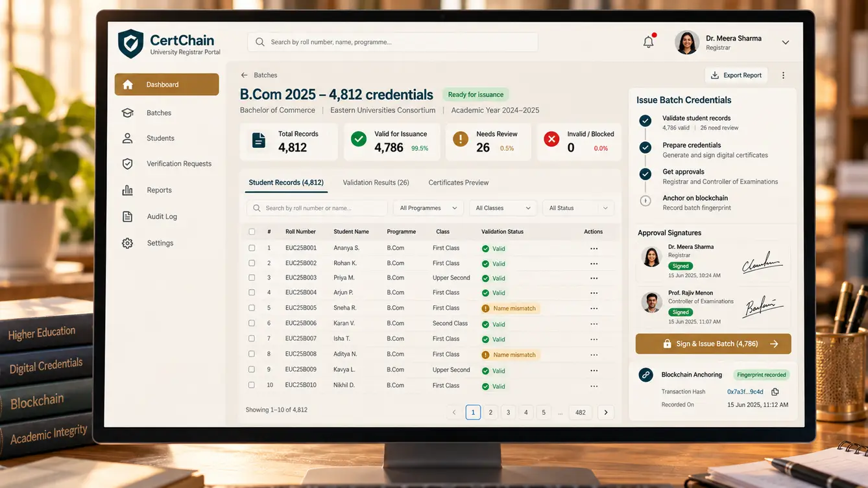Click the next page arrow in pagination
Image resolution: width=868 pixels, height=488 pixels.
[606, 412]
